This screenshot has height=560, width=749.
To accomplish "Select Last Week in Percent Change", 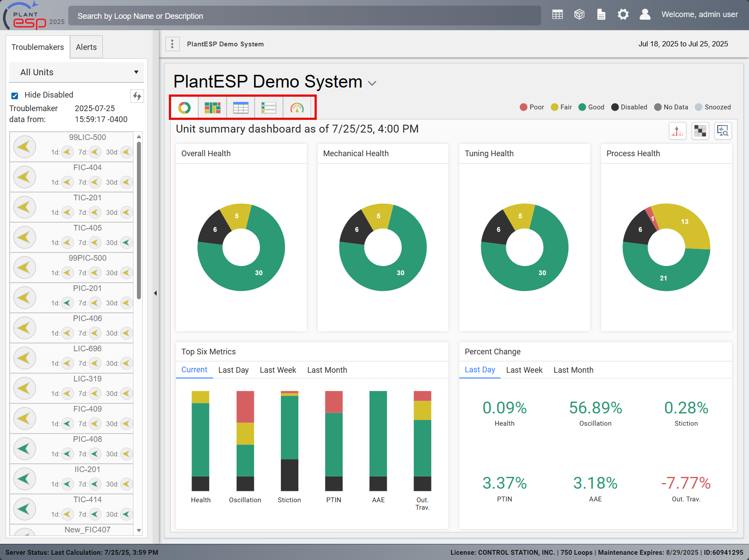I will click(524, 370).
